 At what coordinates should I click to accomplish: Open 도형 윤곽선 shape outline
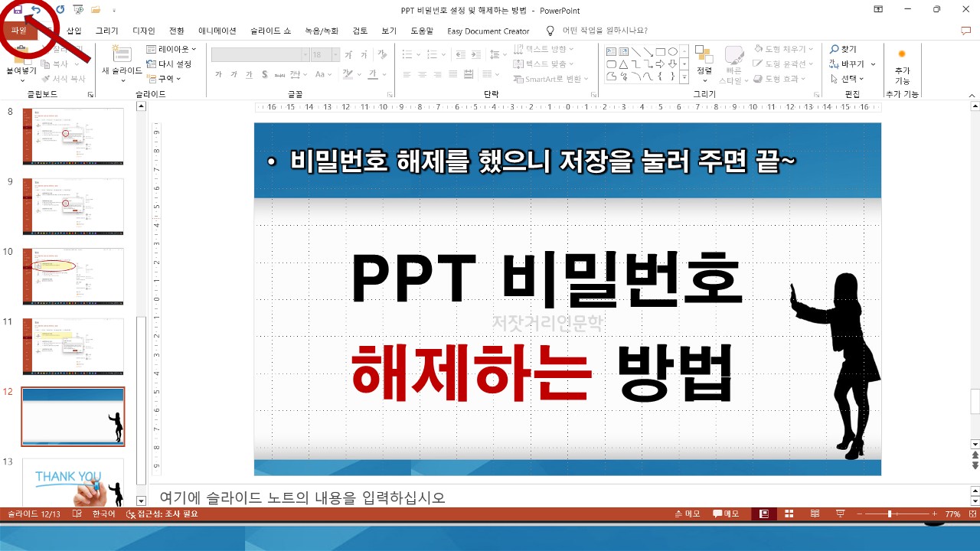pyautogui.click(x=783, y=64)
